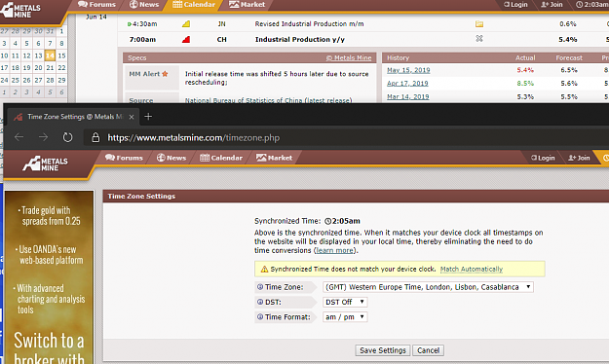The height and width of the screenshot is (364, 609).
Task: Click the 2:03am clock in top window
Action: point(591,5)
